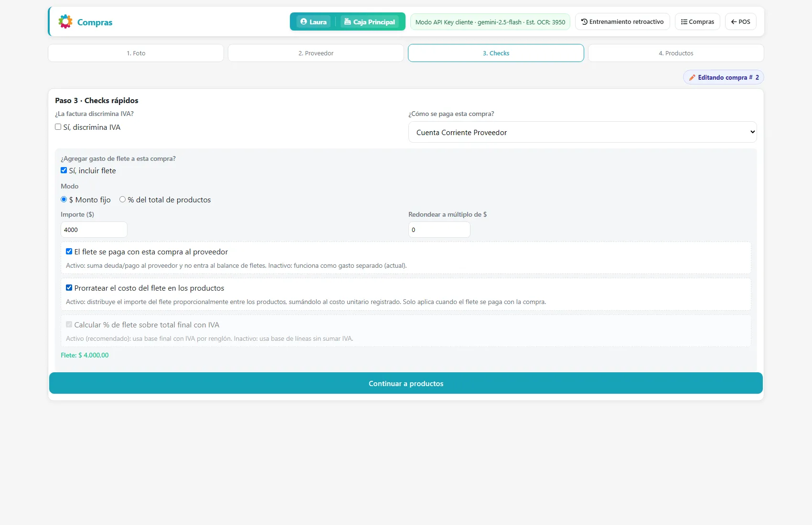Open 'Entrenamiento retroactivo' button

click(x=622, y=21)
